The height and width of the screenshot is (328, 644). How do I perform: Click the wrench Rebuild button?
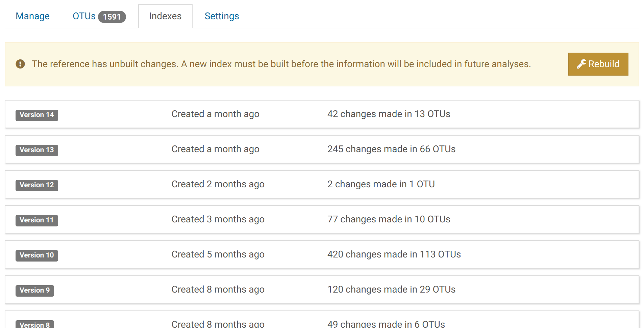(598, 64)
